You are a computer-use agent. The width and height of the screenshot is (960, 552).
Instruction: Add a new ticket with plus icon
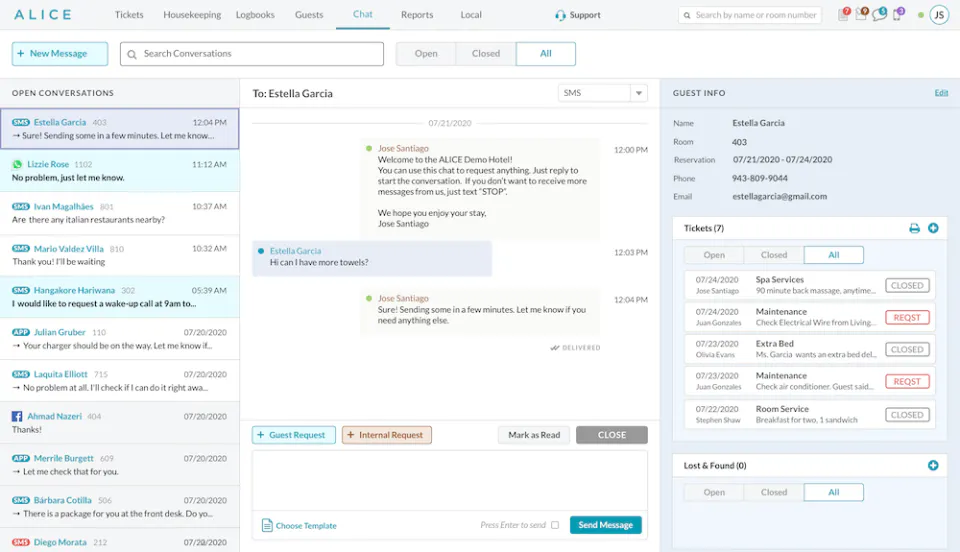933,228
